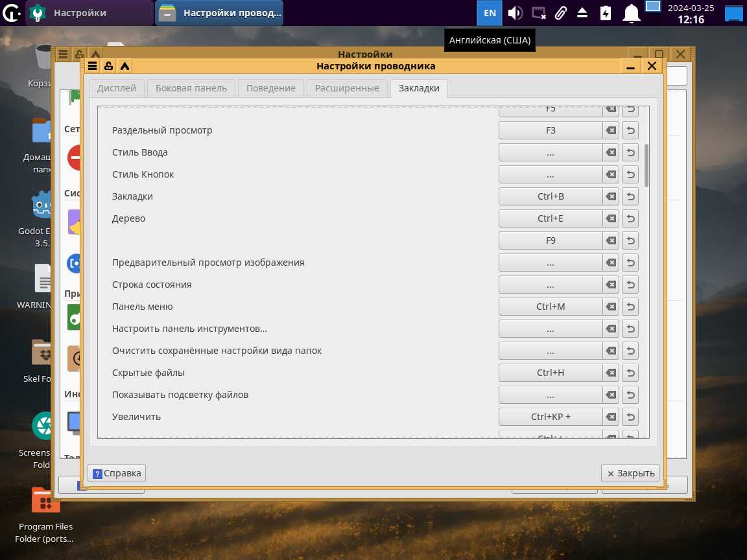Click the shortcuts list vertical scrollbar
747x560 pixels.
(x=646, y=166)
